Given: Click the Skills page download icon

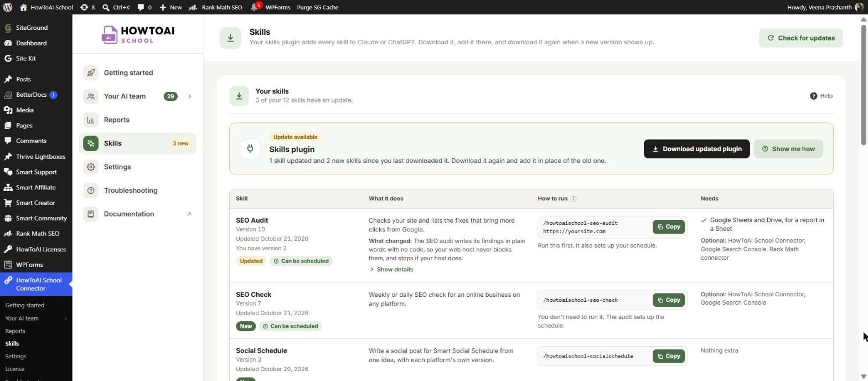Looking at the screenshot, I should click(x=230, y=38).
